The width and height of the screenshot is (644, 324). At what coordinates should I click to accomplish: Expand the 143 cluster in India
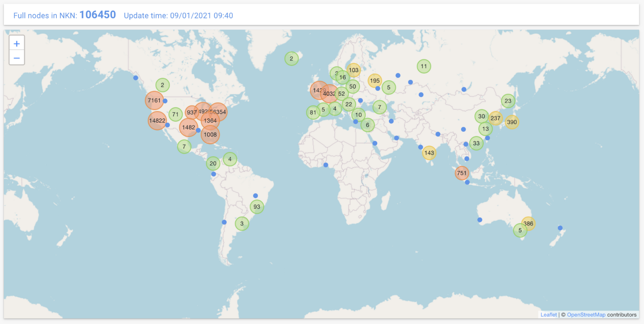click(429, 153)
